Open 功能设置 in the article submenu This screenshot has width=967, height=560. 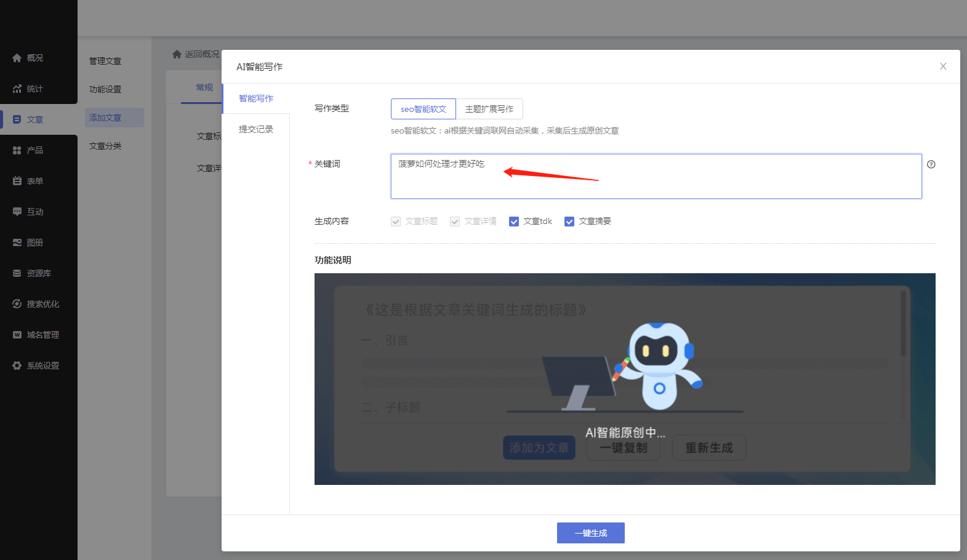click(105, 89)
